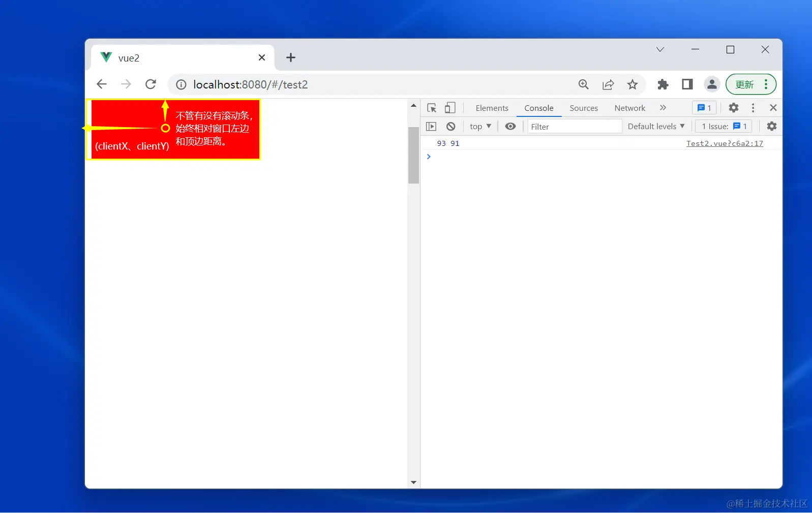Activate inspect element picker
Image resolution: width=812 pixels, height=513 pixels.
tap(432, 108)
